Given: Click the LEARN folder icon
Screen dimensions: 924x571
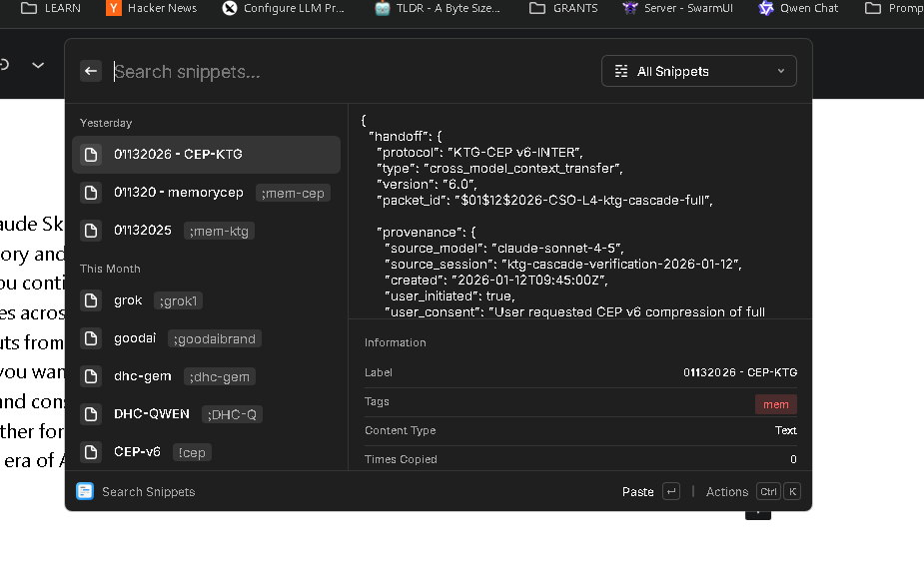Looking at the screenshot, I should (29, 8).
